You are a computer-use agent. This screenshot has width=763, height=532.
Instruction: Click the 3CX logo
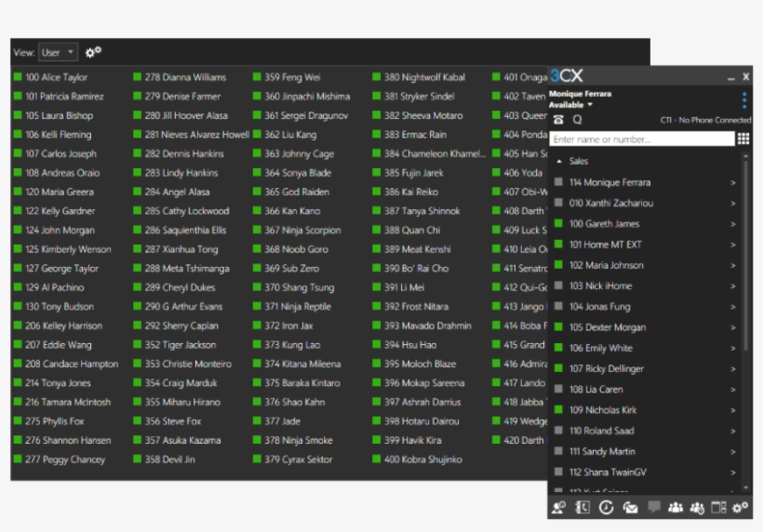567,76
